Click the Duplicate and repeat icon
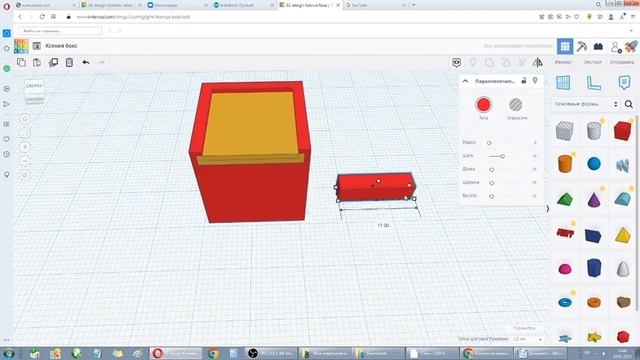This screenshot has height=360, width=640. (53, 62)
